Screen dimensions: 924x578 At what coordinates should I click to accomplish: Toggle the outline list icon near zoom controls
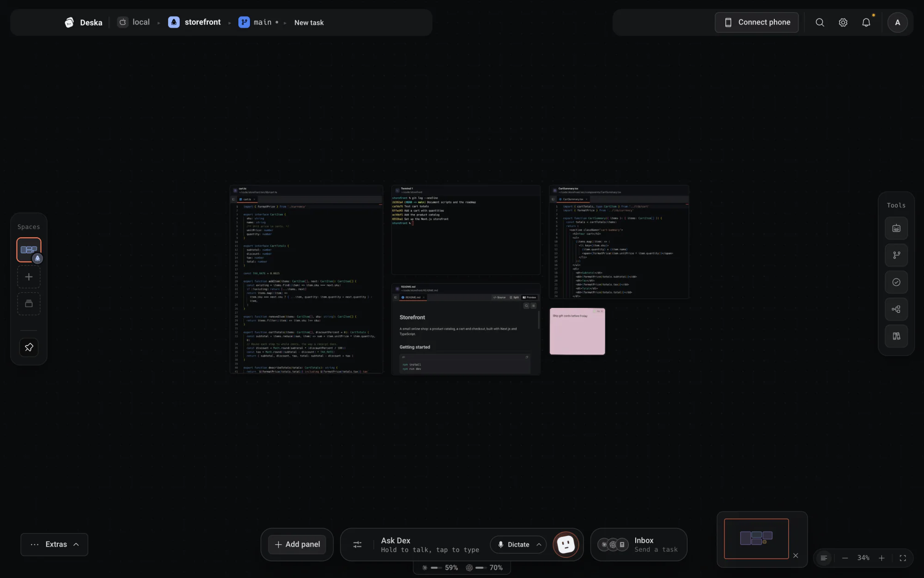coord(823,558)
